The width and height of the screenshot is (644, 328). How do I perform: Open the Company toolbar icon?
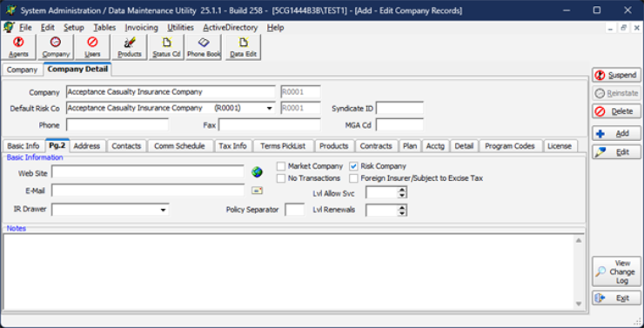pyautogui.click(x=56, y=47)
